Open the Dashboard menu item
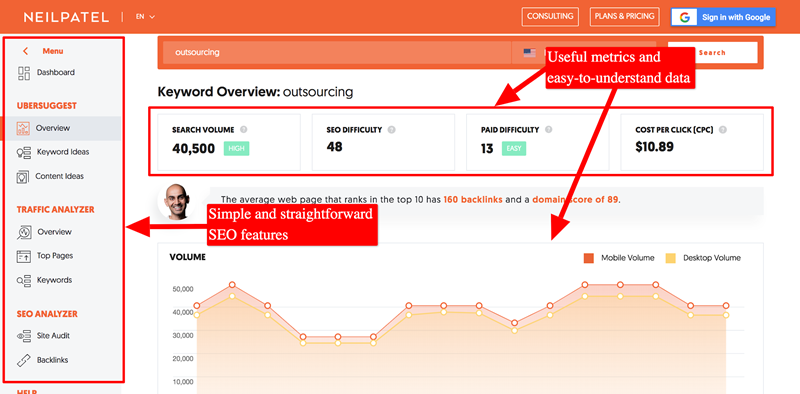The image size is (800, 394). point(56,72)
